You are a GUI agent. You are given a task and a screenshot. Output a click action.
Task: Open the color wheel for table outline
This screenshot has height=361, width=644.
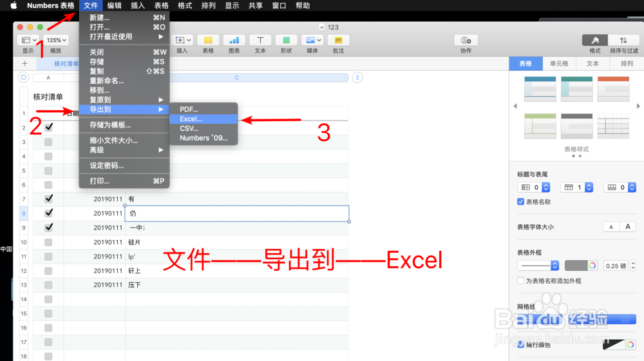click(x=592, y=266)
